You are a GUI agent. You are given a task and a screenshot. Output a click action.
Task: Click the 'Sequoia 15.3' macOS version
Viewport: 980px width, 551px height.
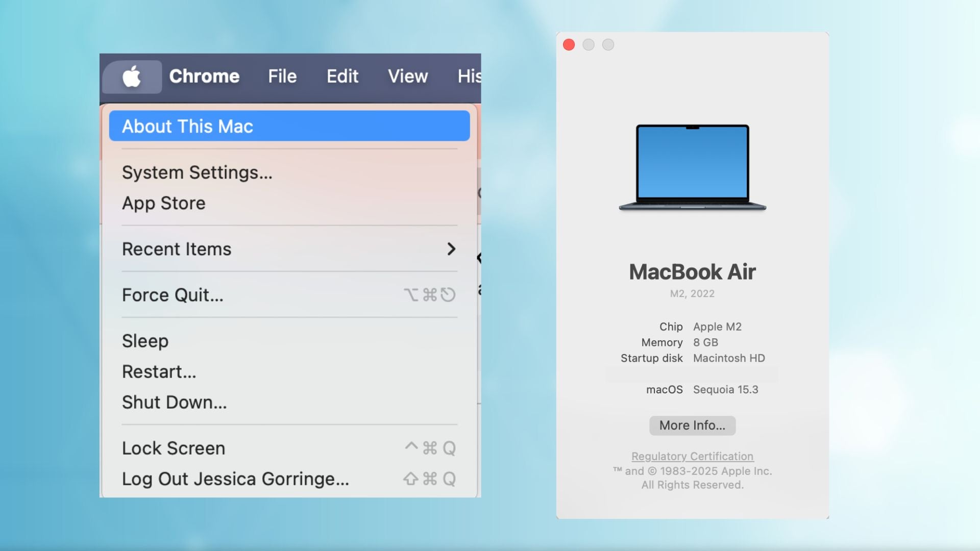click(725, 390)
